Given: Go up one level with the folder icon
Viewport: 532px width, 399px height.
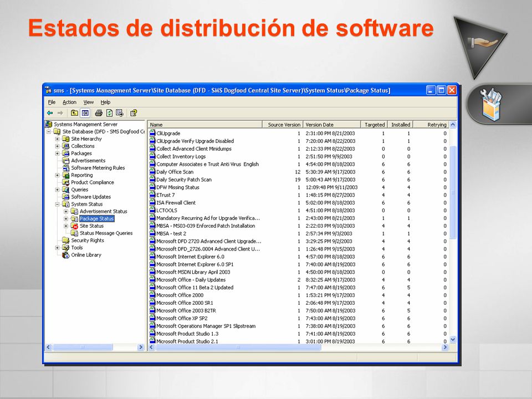Looking at the screenshot, I should pos(74,113).
